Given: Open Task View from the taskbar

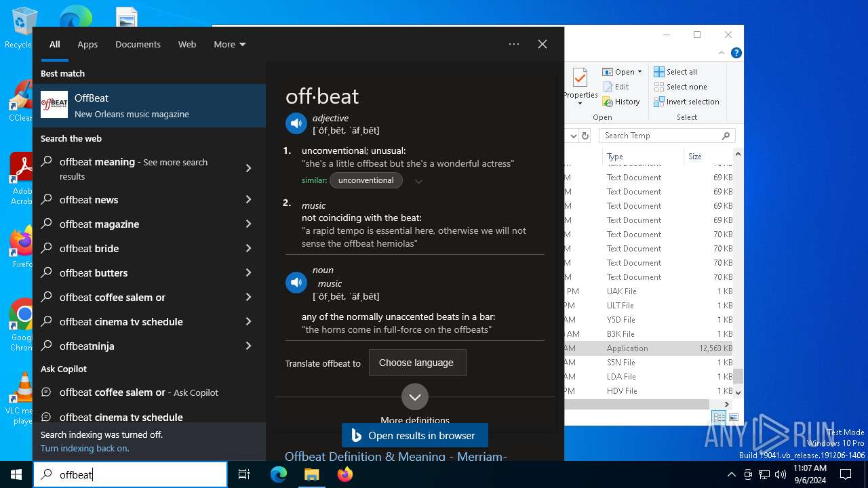Looking at the screenshot, I should pyautogui.click(x=244, y=474).
